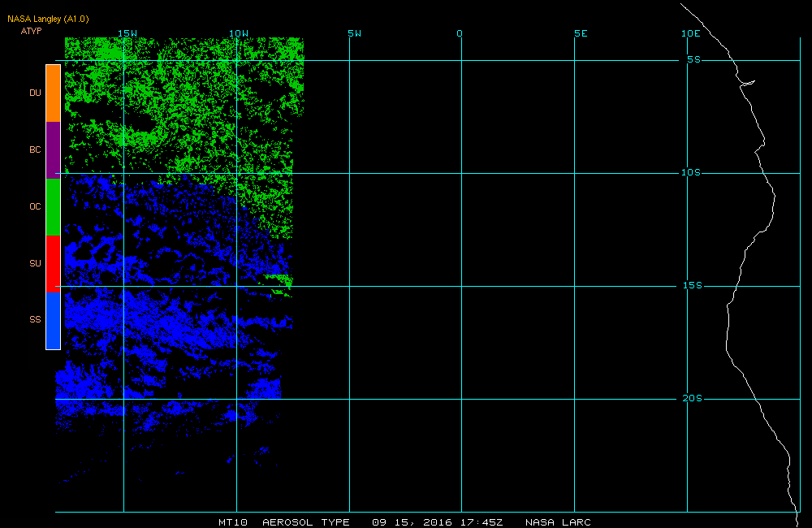Click the 5S latitude label
This screenshot has height=528, width=812.
[693, 60]
